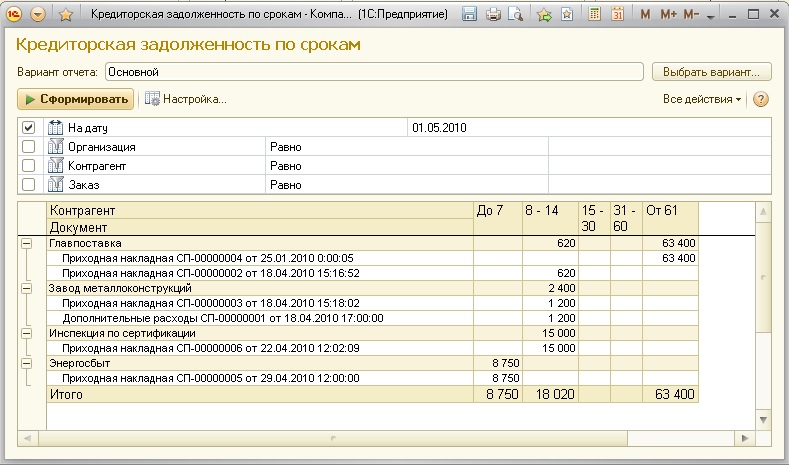Collapse the Завод металлоконструкций group
The height and width of the screenshot is (465, 789).
click(x=27, y=288)
